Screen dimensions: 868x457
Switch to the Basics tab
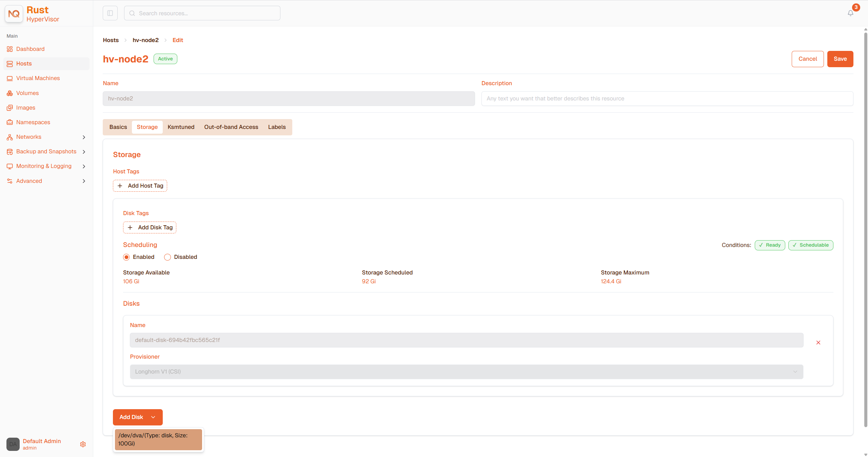[x=118, y=127]
